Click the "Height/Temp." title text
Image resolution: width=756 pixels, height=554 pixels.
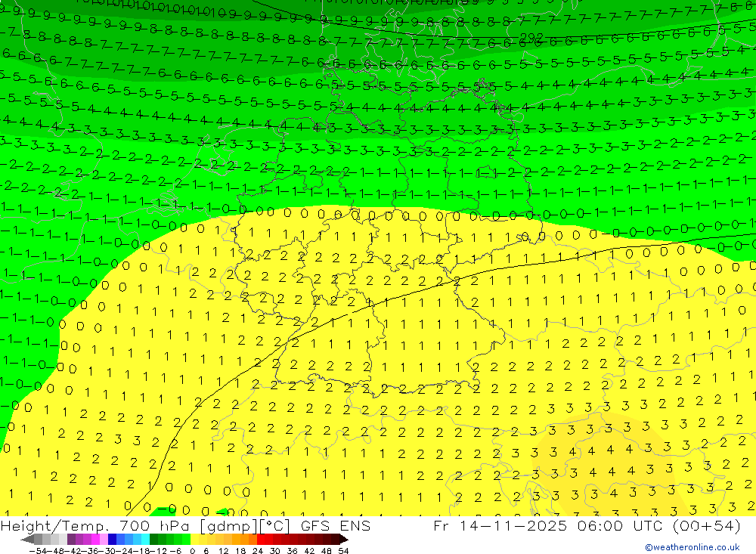click(54, 526)
